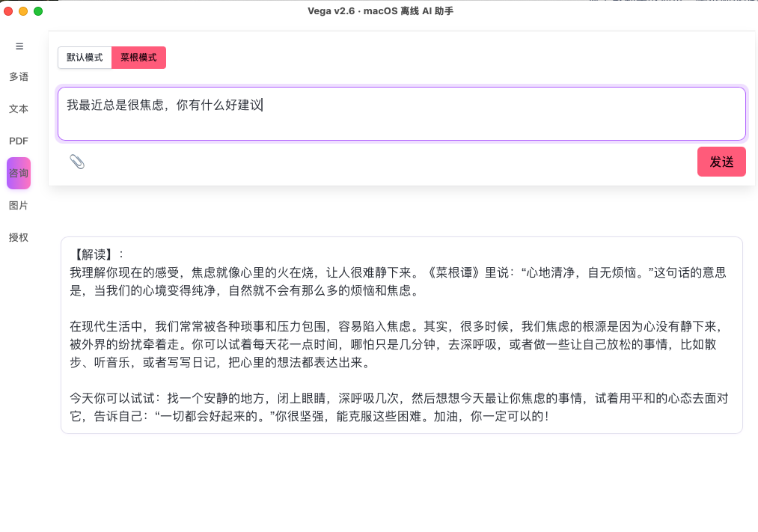Screen dimensions: 758x532
Task: Switch to the PDF section
Action: (x=18, y=141)
